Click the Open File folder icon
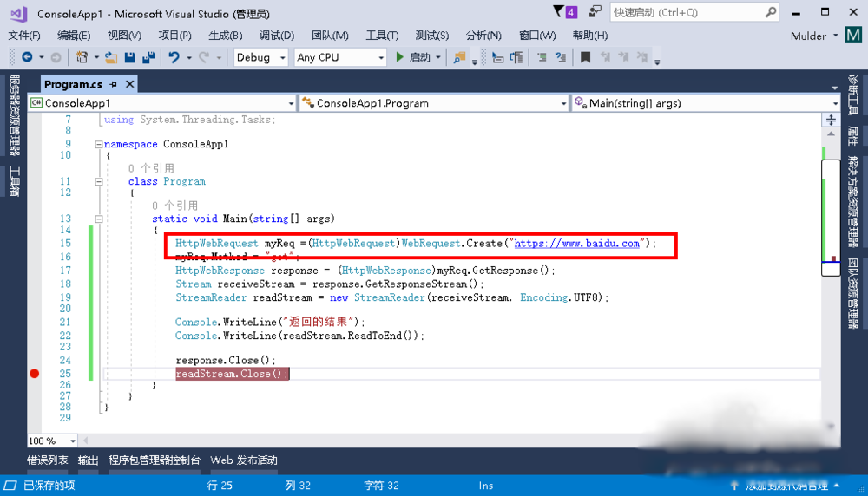Screen dimensions: 868x496 (111, 57)
